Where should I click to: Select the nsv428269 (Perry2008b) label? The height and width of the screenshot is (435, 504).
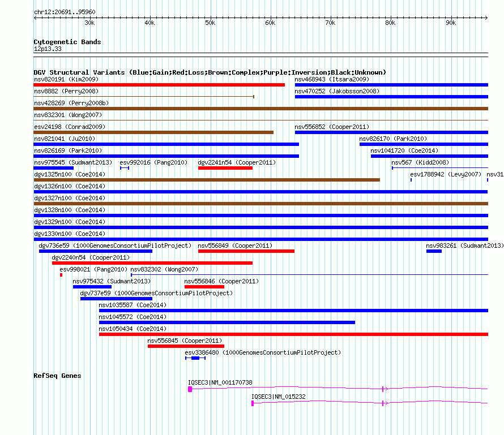click(71, 103)
